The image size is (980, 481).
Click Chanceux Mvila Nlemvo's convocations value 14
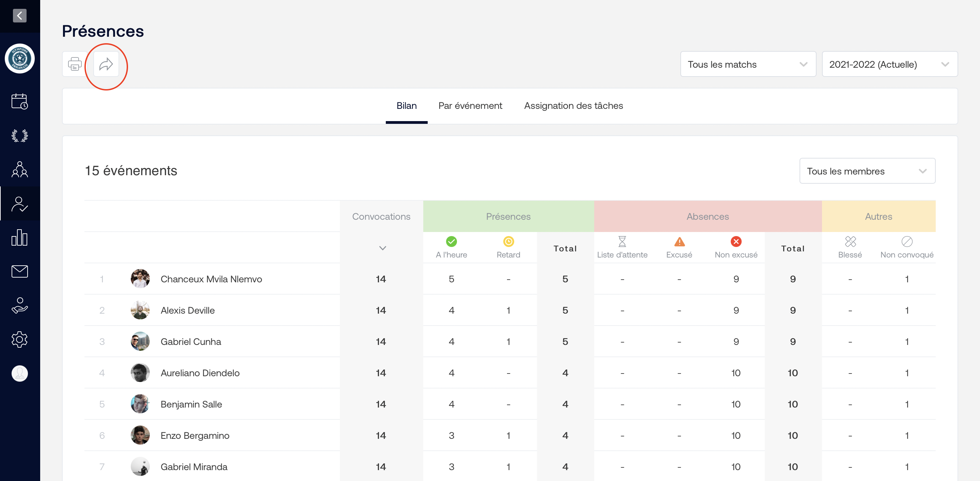coord(381,279)
